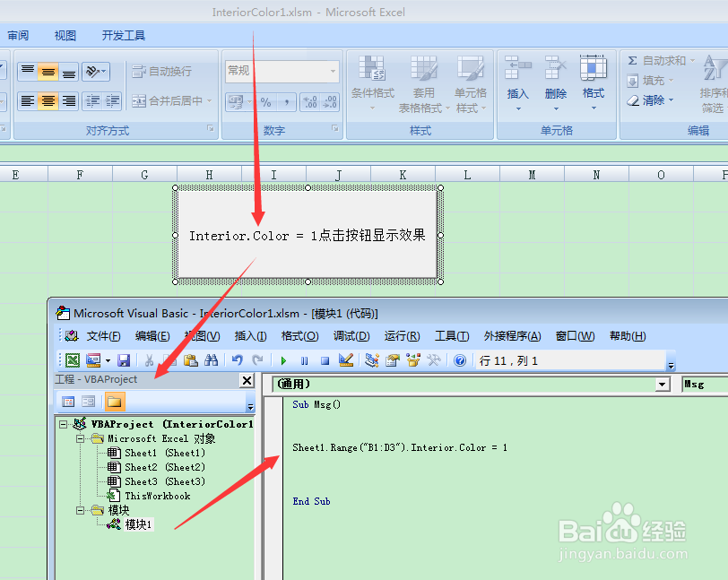Image resolution: width=728 pixels, height=580 pixels.
Task: Switch to the 视图 ribbon tab
Action: point(65,35)
